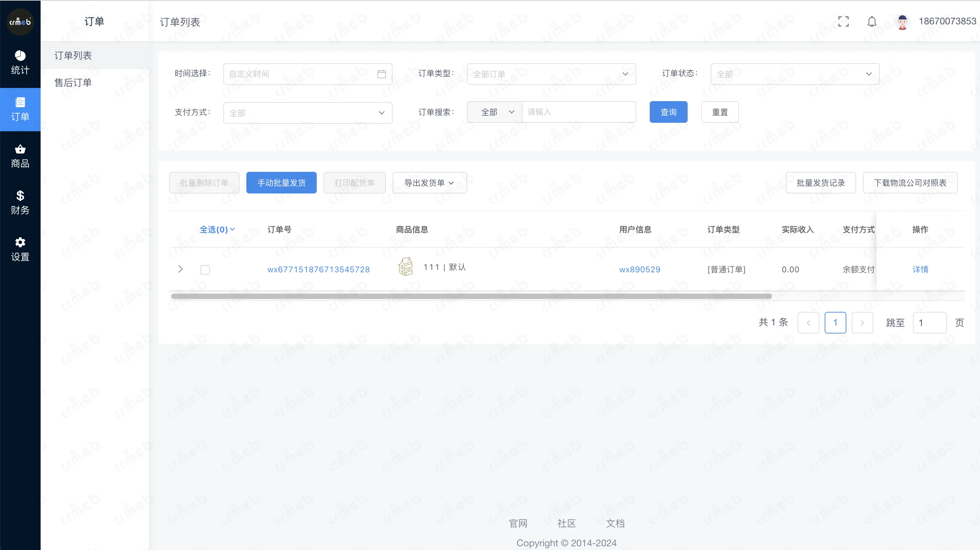Open the 订单 orders sidebar section

click(20, 110)
